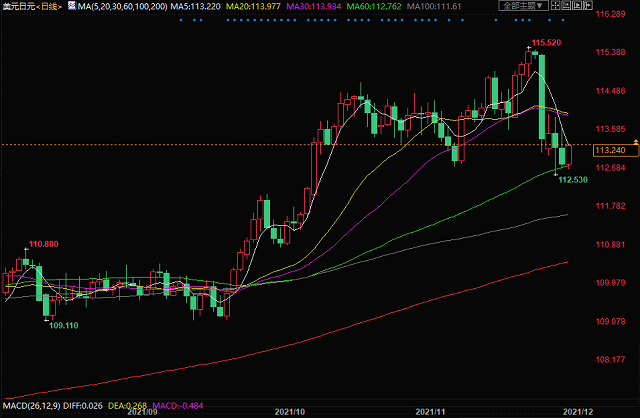Click the 112.530 low price marker
This screenshot has height=418, width=640.
571,180
